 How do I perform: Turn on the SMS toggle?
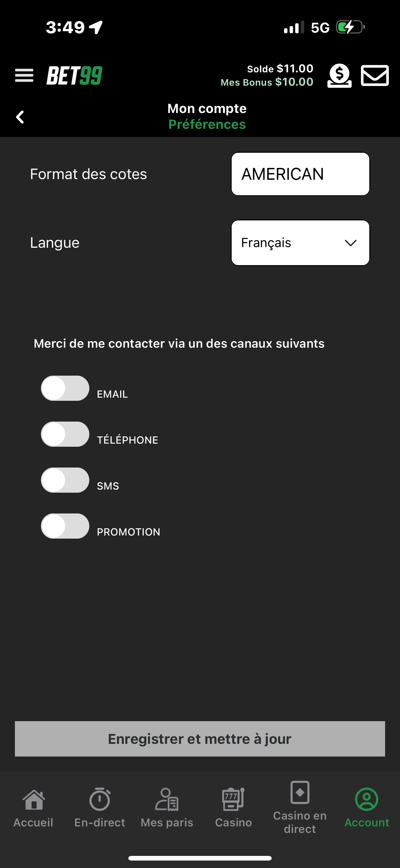(x=65, y=480)
